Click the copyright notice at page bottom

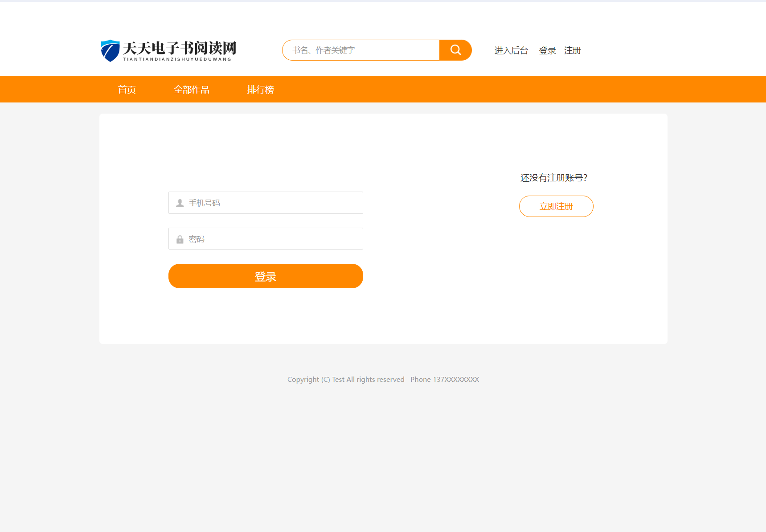tap(346, 379)
